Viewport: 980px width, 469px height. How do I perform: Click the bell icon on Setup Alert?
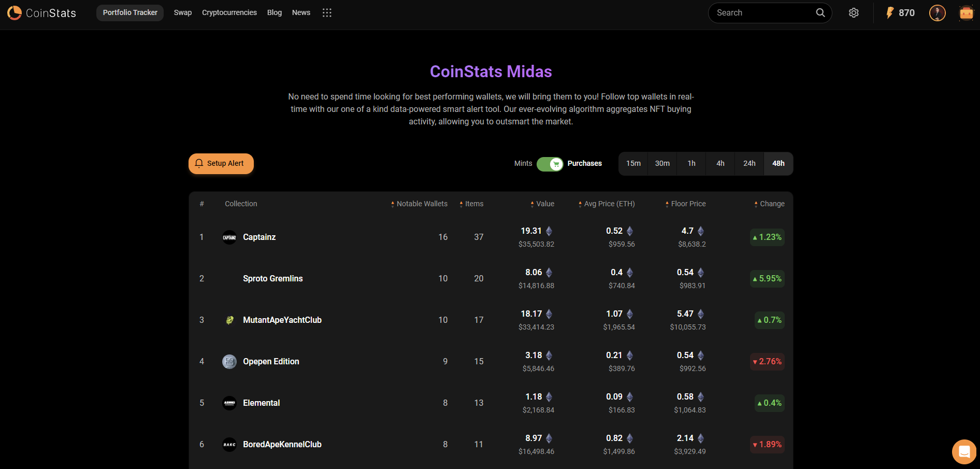click(x=199, y=163)
